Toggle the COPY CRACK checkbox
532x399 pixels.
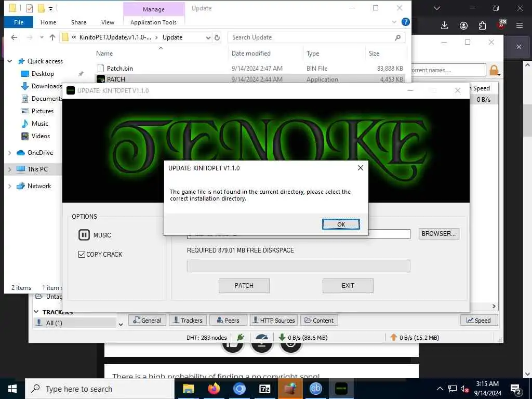(82, 254)
